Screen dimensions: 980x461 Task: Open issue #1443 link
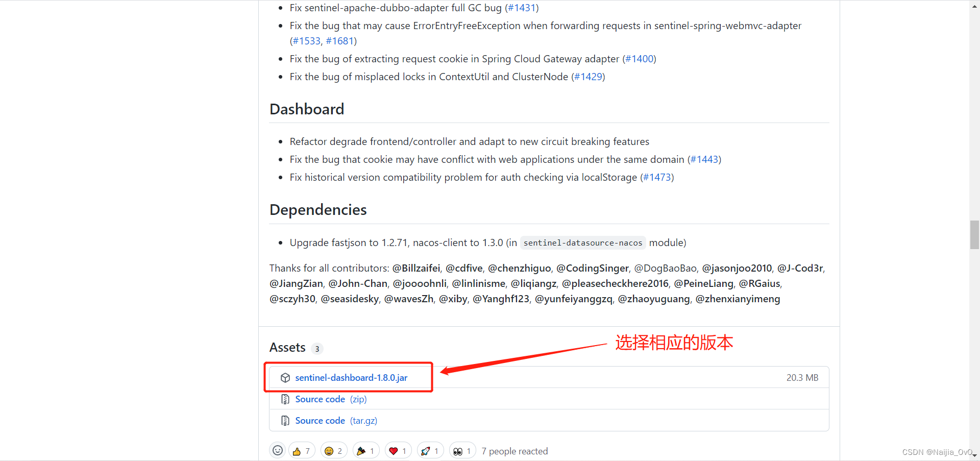(x=704, y=159)
